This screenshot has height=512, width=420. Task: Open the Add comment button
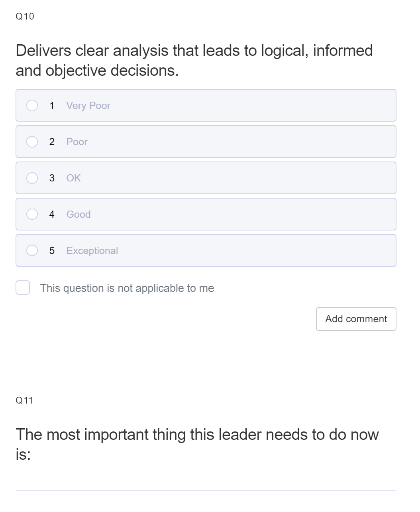tap(356, 319)
